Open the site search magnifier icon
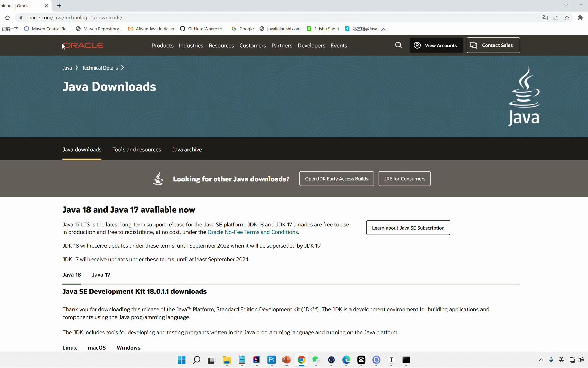The height and width of the screenshot is (368, 588). click(x=398, y=45)
